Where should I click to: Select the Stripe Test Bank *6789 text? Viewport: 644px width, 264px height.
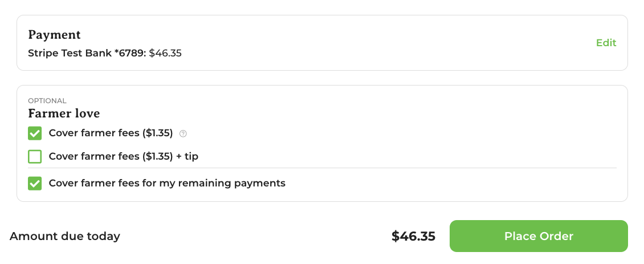[x=87, y=53]
